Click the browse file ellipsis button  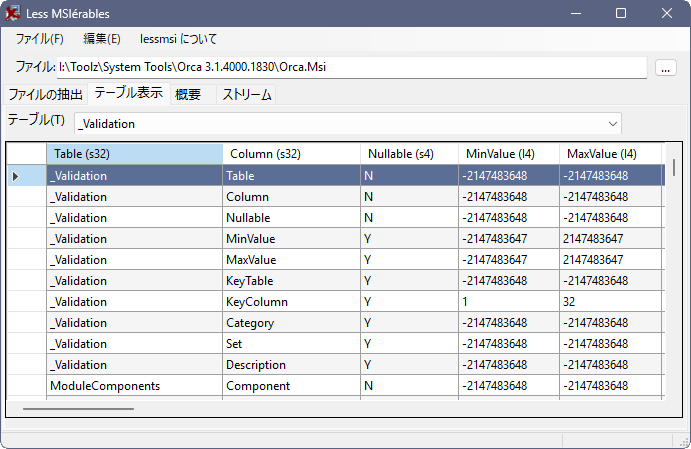[x=665, y=68]
